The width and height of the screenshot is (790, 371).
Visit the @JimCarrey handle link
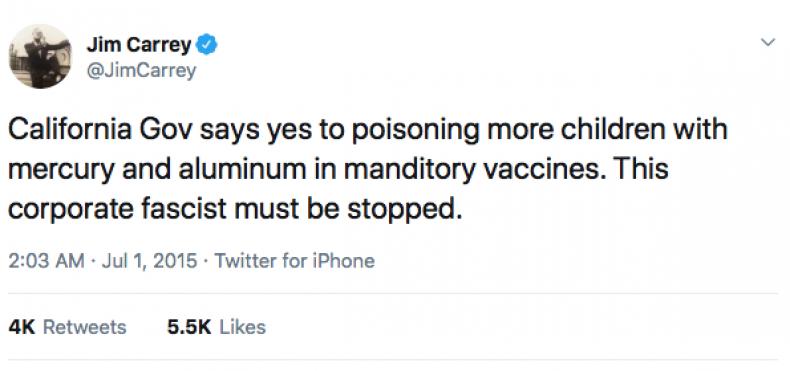coord(141,70)
